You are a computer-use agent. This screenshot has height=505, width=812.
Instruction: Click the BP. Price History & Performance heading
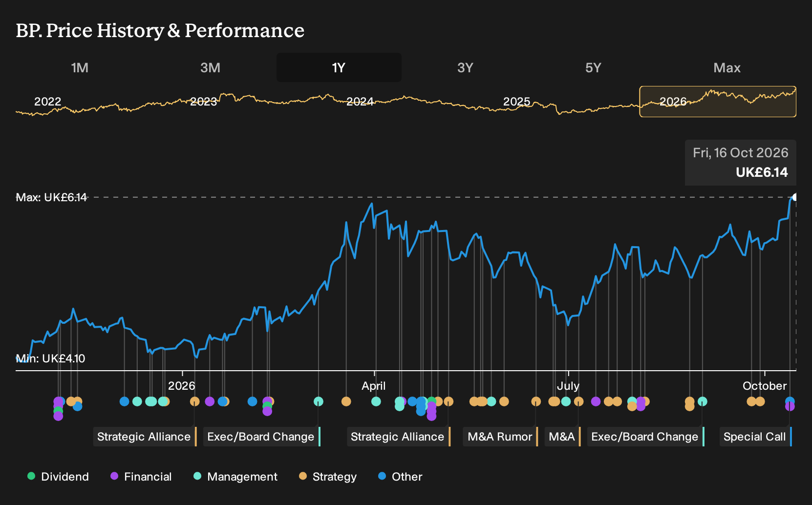(x=160, y=30)
